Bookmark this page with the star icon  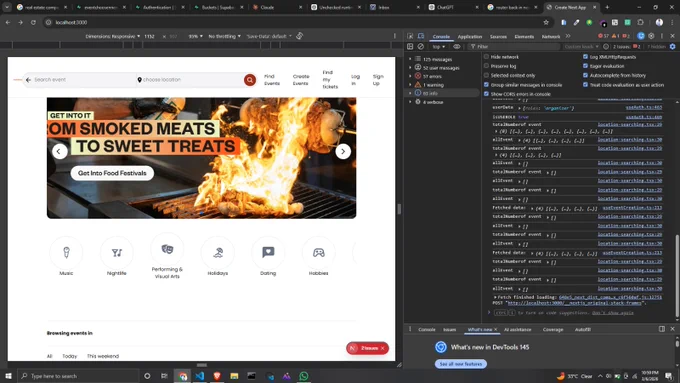coord(546,22)
